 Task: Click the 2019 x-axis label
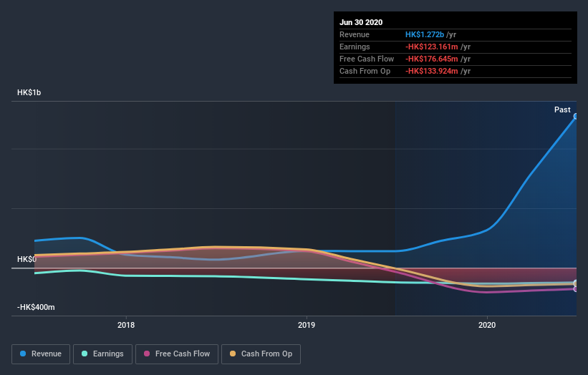(307, 325)
